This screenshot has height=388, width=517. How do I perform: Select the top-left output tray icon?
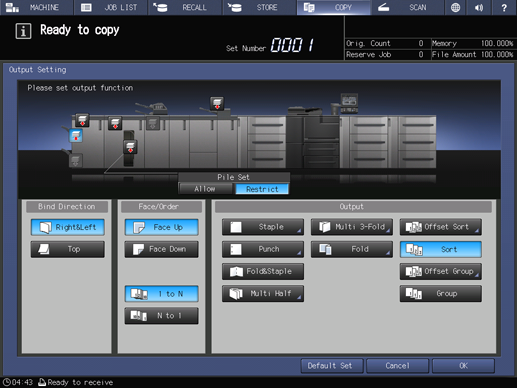(x=82, y=120)
